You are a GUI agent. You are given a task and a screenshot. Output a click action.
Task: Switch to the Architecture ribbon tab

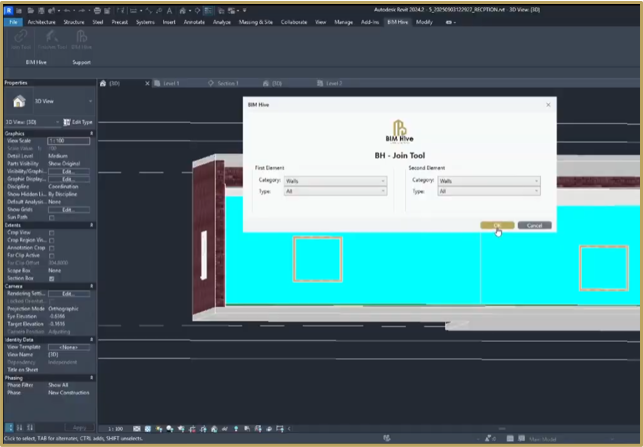coord(41,22)
